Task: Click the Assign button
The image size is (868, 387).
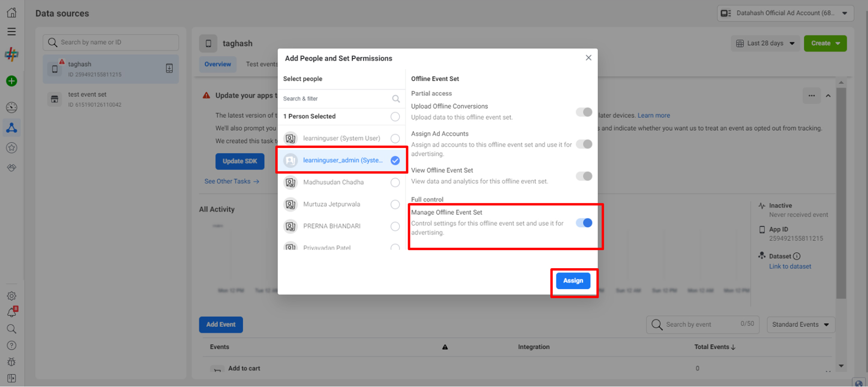Action: 573,281
